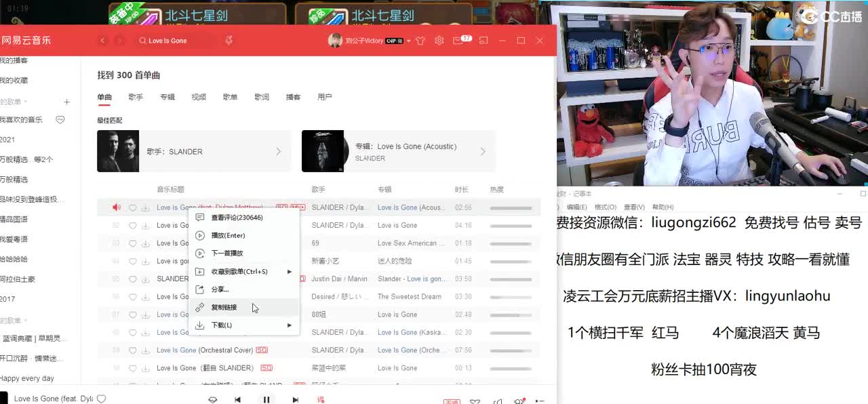The width and height of the screenshot is (868, 404).
Task: Click previous track button
Action: coord(237,400)
